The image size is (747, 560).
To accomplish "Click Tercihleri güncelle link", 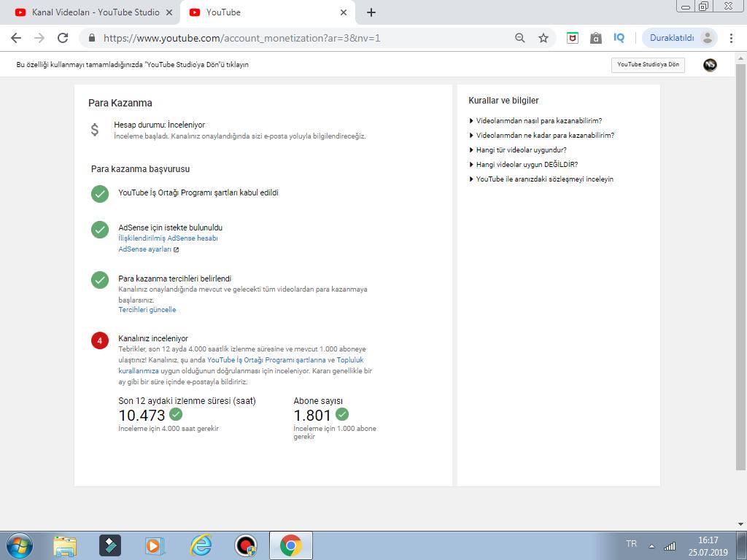I will tap(147, 309).
